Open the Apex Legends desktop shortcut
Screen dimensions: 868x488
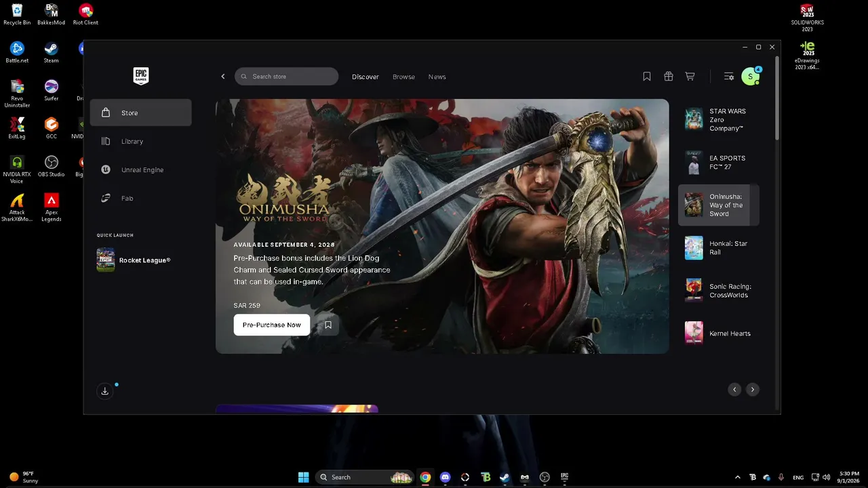pos(51,207)
